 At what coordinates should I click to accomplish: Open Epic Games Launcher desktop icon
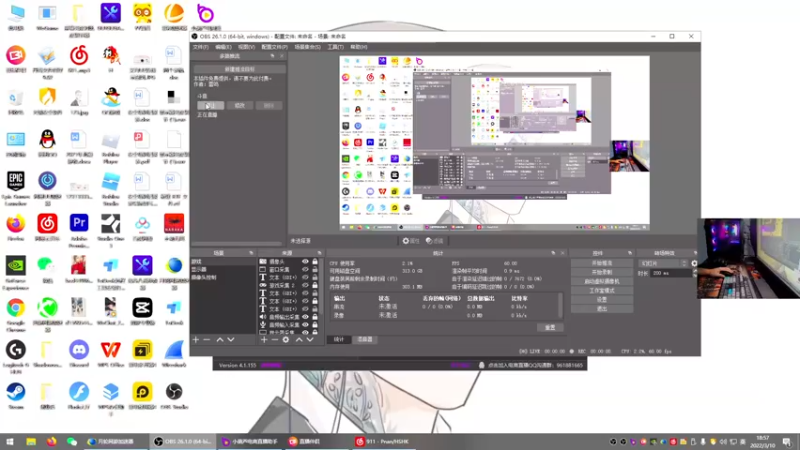click(x=16, y=188)
